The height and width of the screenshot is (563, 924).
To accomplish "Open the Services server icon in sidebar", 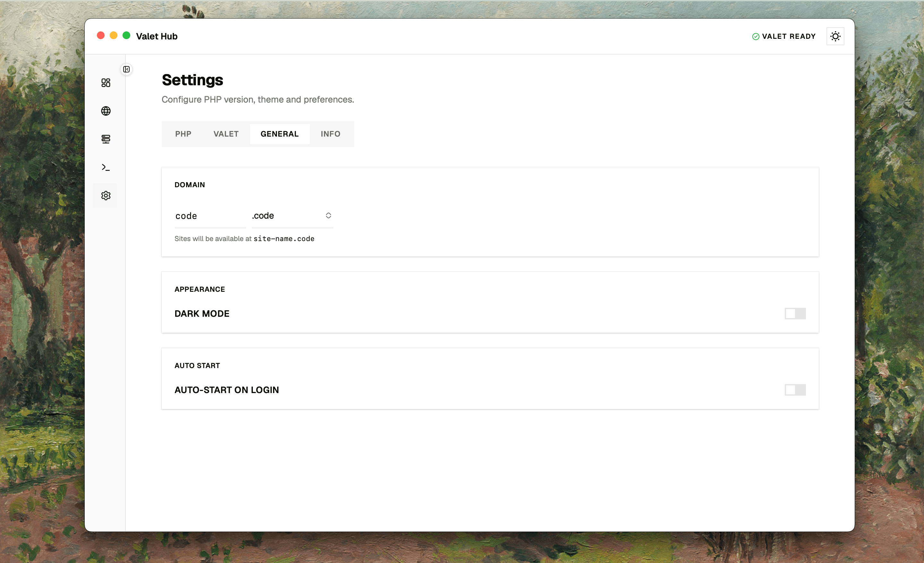I will pos(106,139).
